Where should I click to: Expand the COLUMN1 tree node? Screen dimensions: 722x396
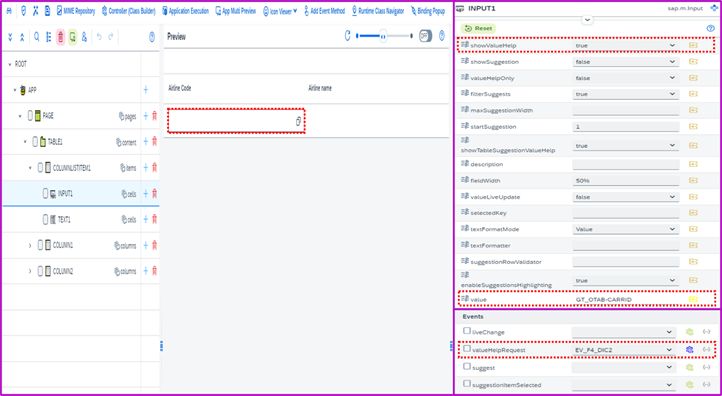pyautogui.click(x=30, y=245)
